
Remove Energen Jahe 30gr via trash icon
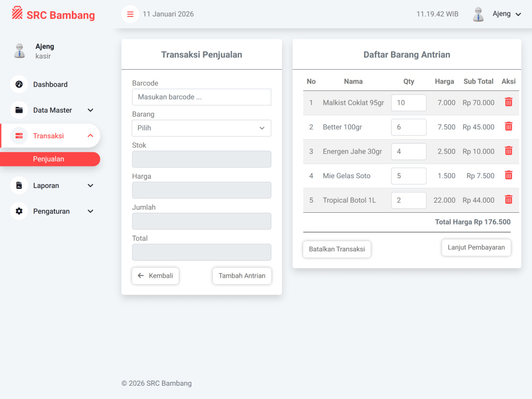coord(508,151)
